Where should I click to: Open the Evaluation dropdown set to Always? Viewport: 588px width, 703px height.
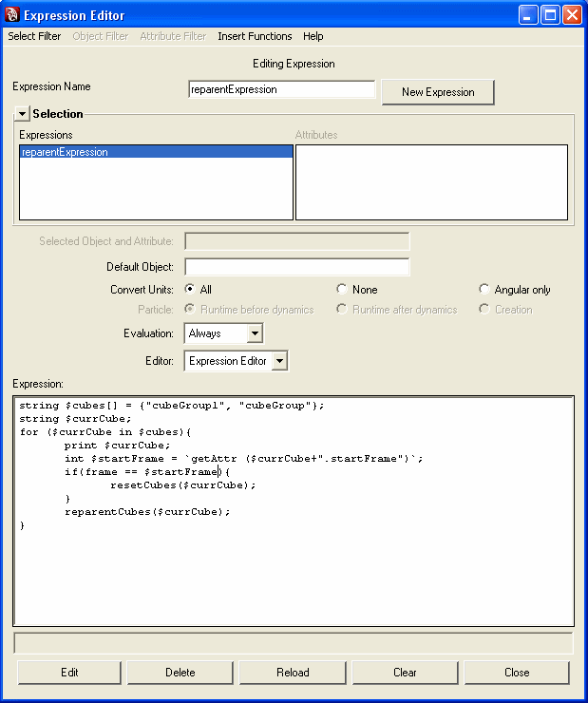(x=254, y=333)
